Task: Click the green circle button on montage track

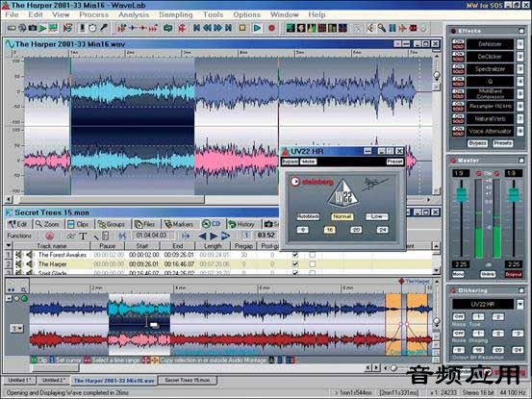Action: [x=25, y=299]
